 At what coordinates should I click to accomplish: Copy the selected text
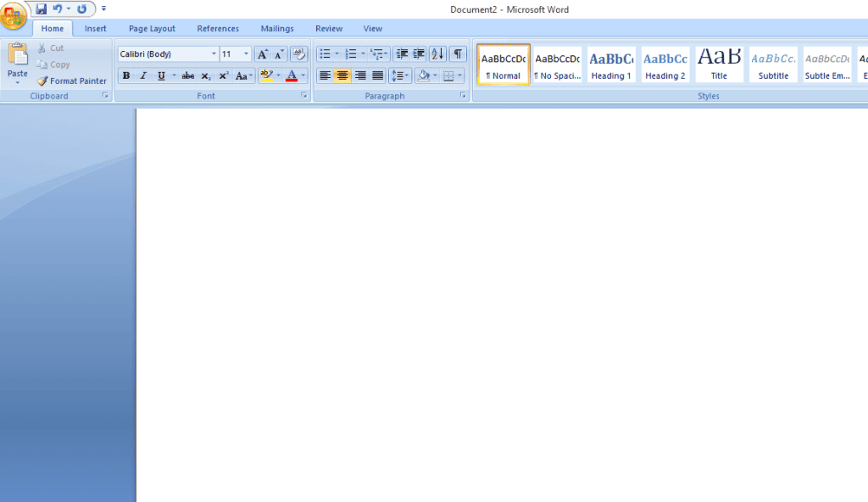53,64
